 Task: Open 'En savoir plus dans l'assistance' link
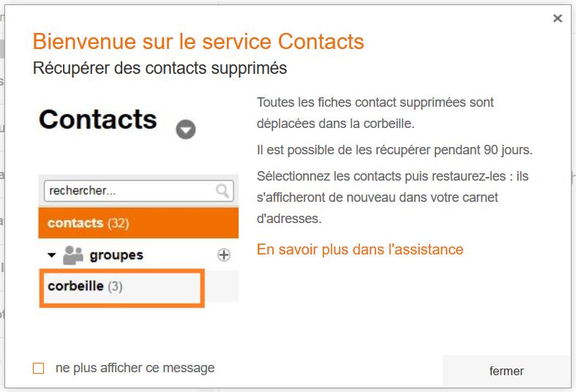click(x=360, y=249)
